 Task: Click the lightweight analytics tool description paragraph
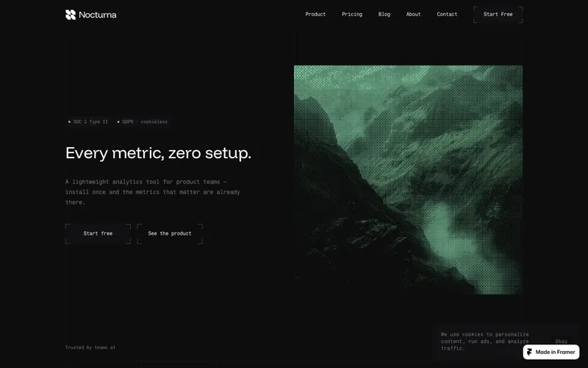coord(153,192)
